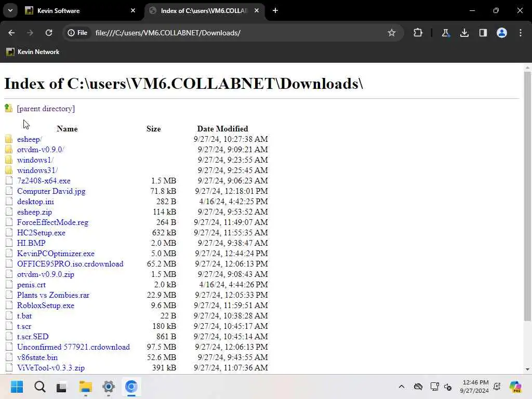Open taskbar Search magnifier
Screen dimensions: 532x399
39,387
